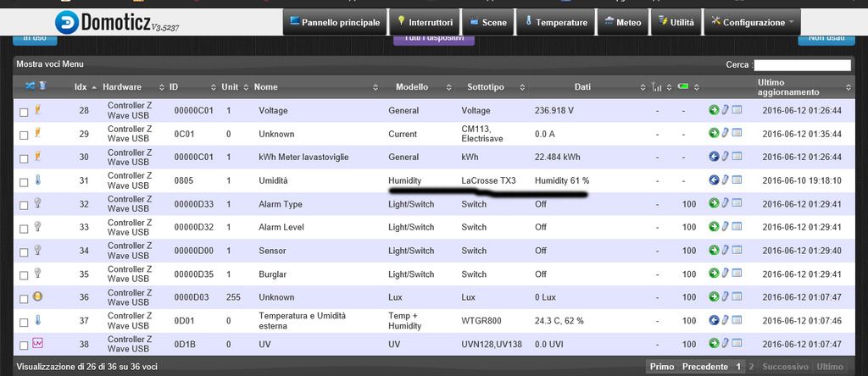Open the log icon for Alarm Type row
The width and height of the screenshot is (868, 376).
736,203
